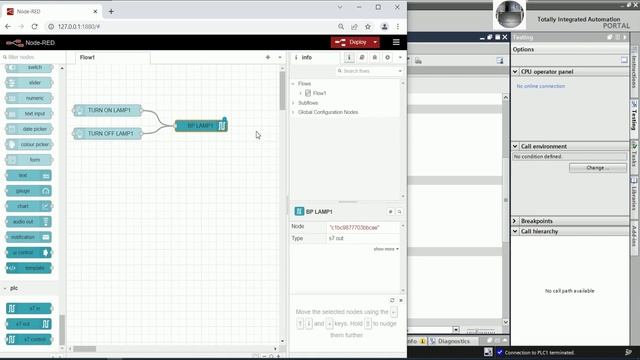This screenshot has height=360, width=640.
Task: Collapse Call hierarchy section in TIA Portal
Action: point(515,231)
